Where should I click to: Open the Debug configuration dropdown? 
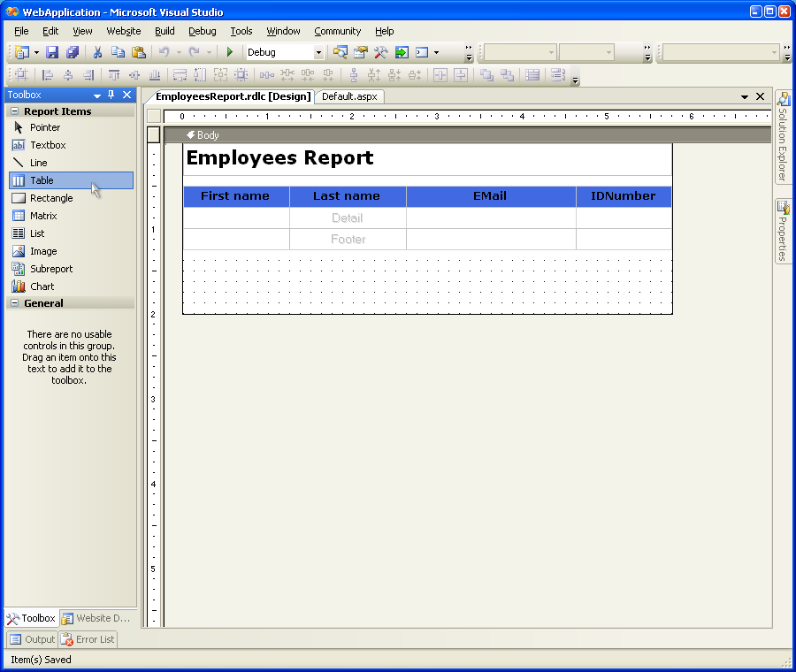point(318,53)
